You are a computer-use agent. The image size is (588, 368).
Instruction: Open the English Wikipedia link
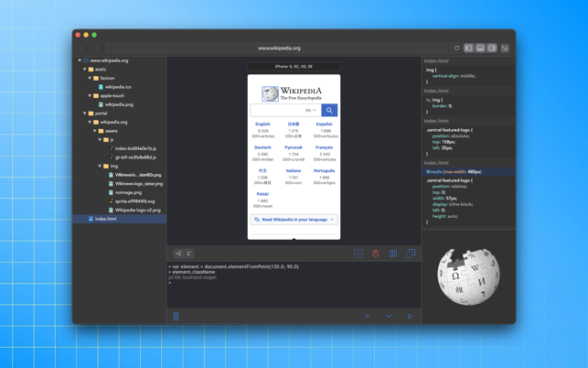tap(262, 124)
